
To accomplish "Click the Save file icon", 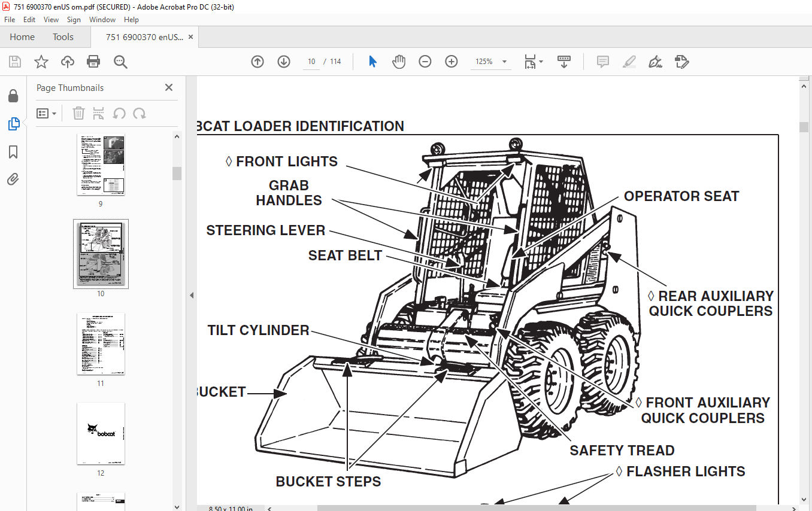I will [15, 62].
